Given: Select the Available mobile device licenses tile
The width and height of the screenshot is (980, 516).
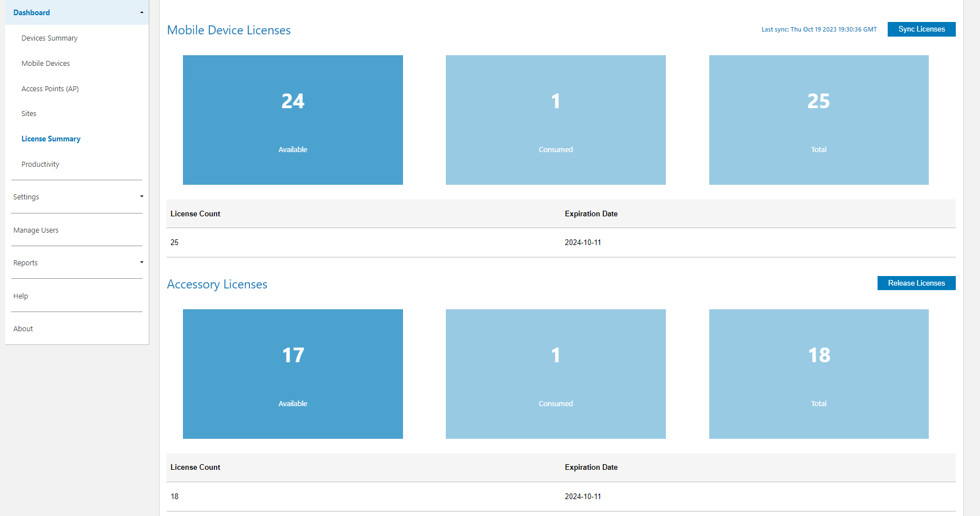Looking at the screenshot, I should pos(293,119).
